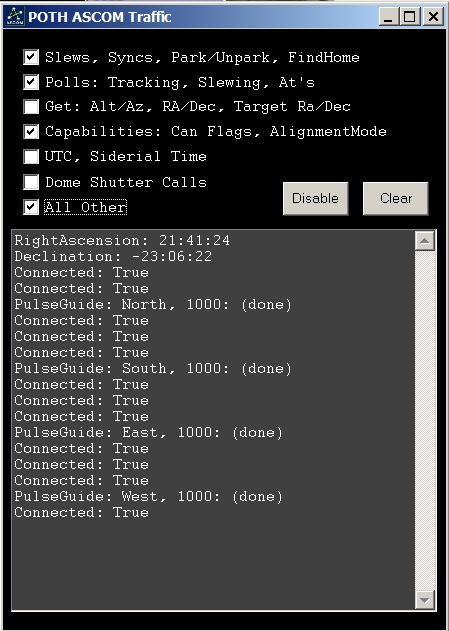Maximize the POTH ASCOM Traffic window

tap(410, 17)
